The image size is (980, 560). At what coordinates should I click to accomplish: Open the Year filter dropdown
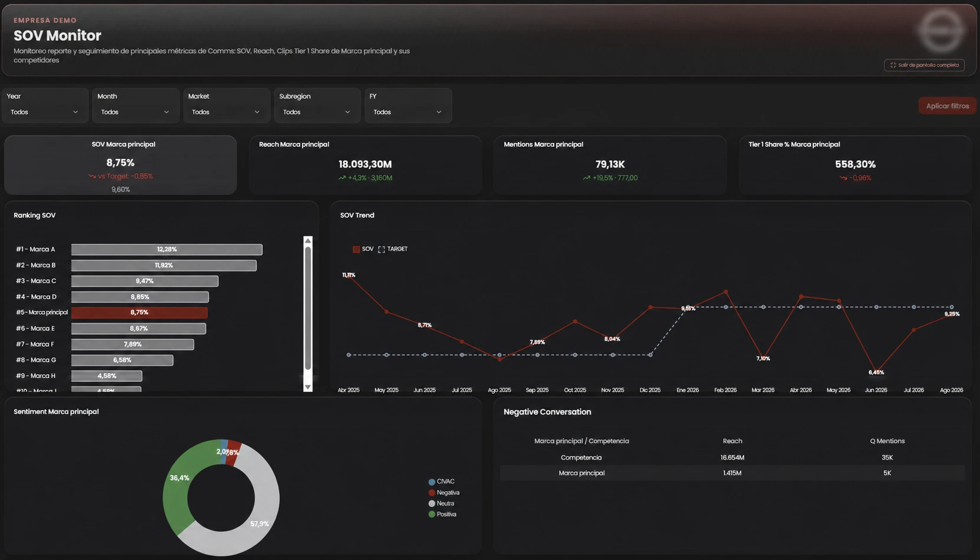[x=44, y=112]
